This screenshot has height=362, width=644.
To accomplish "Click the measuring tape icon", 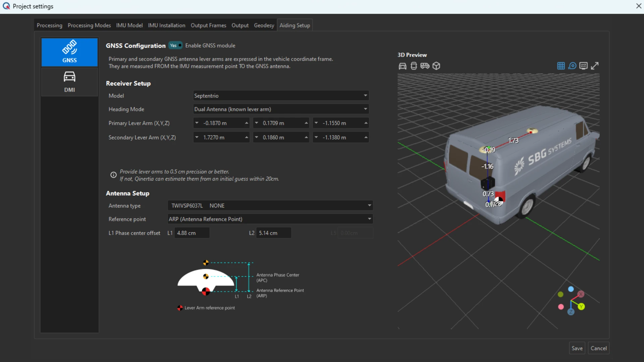I will [x=572, y=66].
